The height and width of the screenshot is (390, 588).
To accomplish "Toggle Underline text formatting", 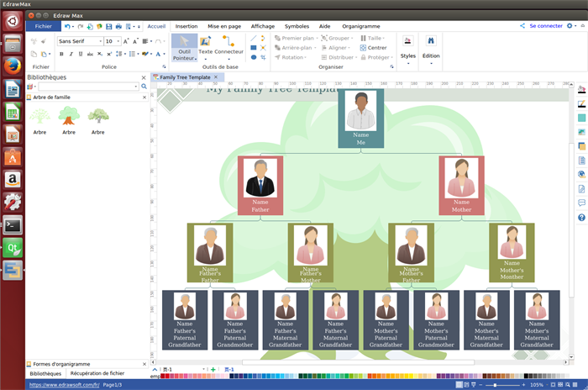I will (x=81, y=54).
